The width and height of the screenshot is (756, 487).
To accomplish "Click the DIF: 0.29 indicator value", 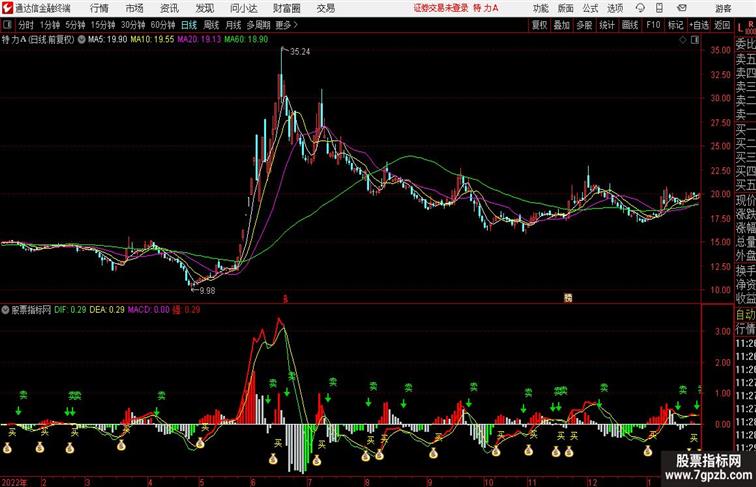I will [x=70, y=310].
